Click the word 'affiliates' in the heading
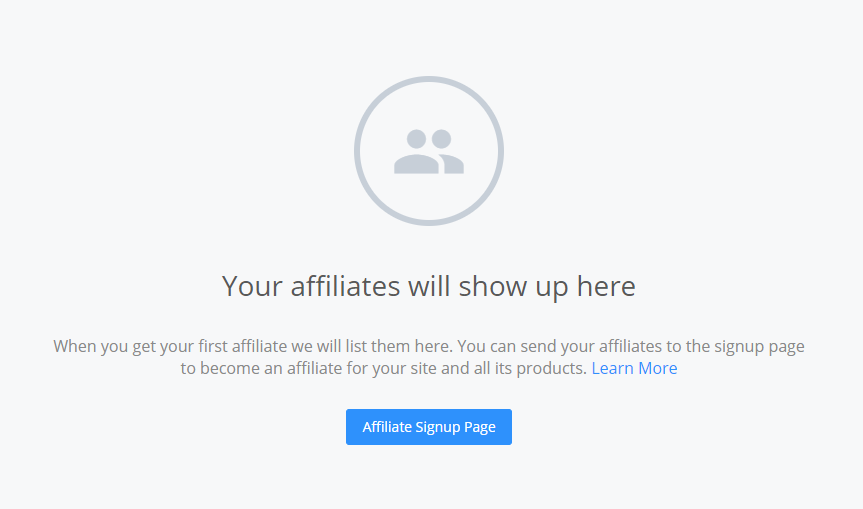Screen dimensions: 863x509 point(345,286)
